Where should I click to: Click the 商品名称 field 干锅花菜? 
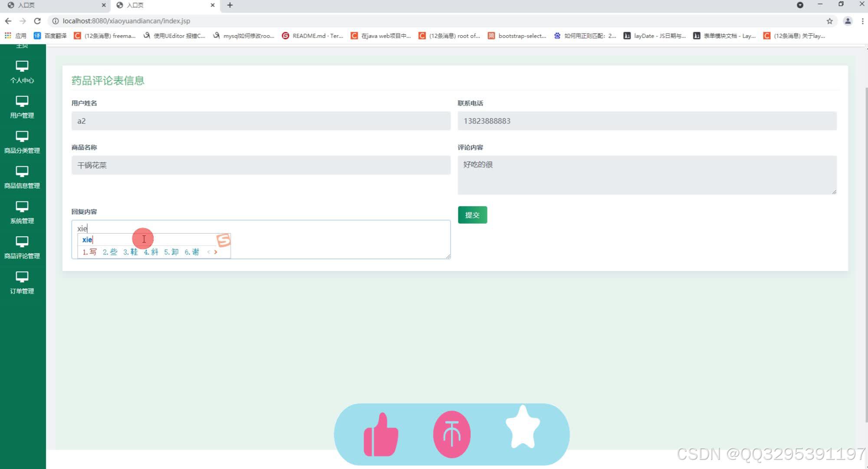point(261,165)
